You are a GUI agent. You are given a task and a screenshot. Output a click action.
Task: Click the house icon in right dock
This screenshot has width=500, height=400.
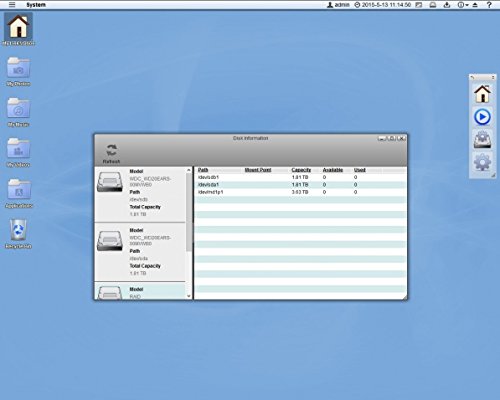coord(482,94)
